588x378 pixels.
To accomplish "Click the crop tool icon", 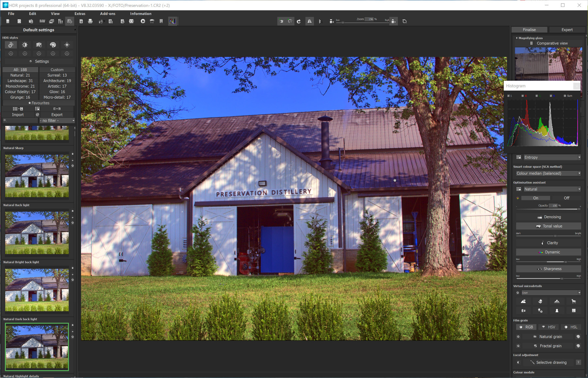I will tap(404, 21).
